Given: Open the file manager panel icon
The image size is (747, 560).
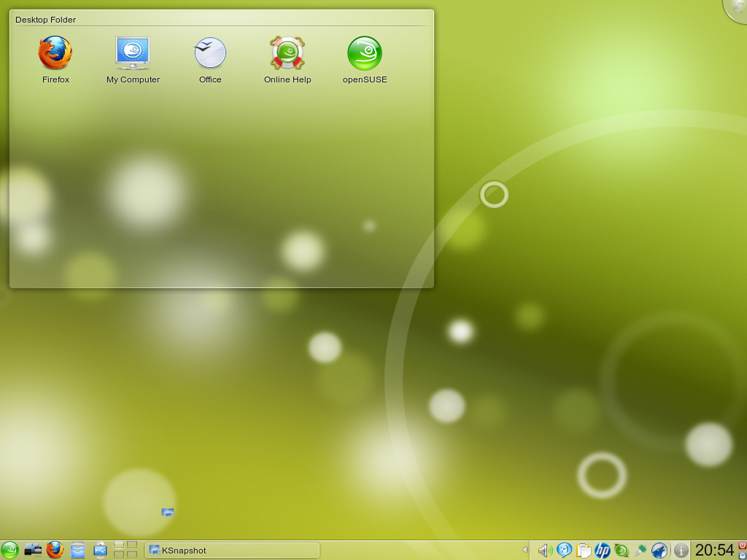Looking at the screenshot, I should tap(78, 550).
